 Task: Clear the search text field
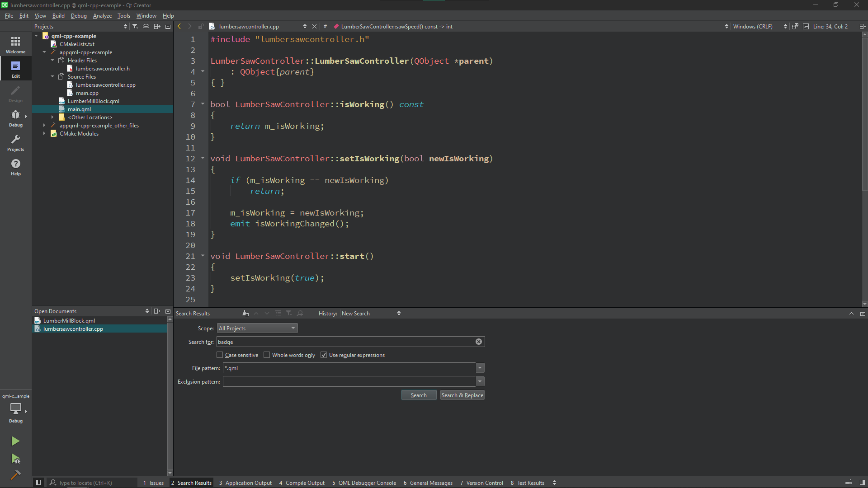[x=478, y=342]
